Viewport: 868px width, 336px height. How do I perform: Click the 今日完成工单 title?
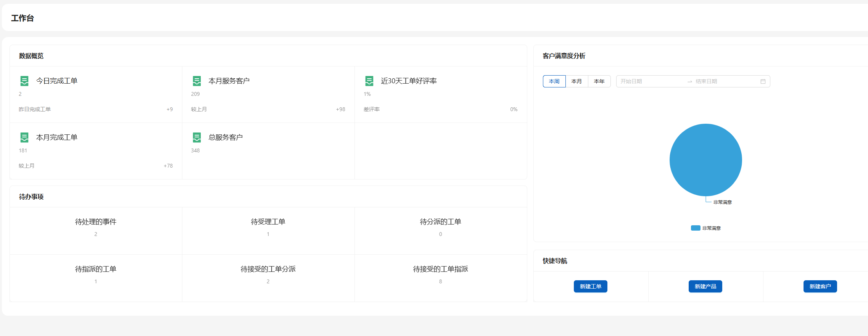tap(57, 81)
